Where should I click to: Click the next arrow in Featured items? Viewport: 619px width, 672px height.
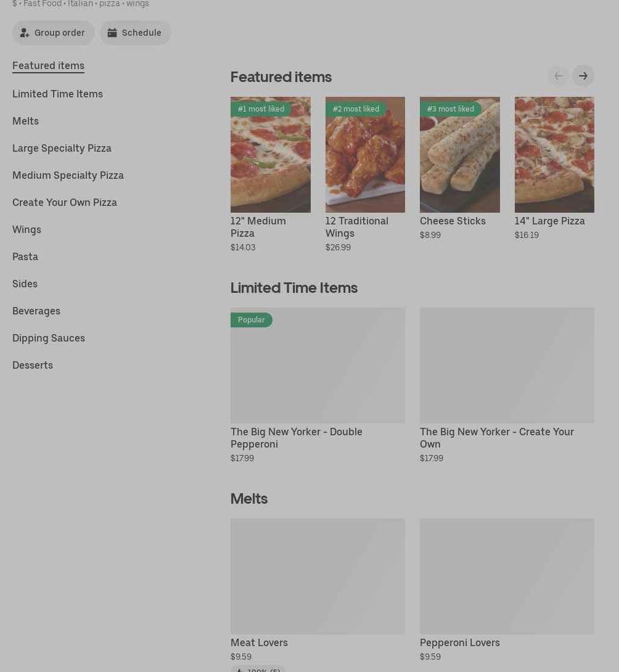coord(583,76)
